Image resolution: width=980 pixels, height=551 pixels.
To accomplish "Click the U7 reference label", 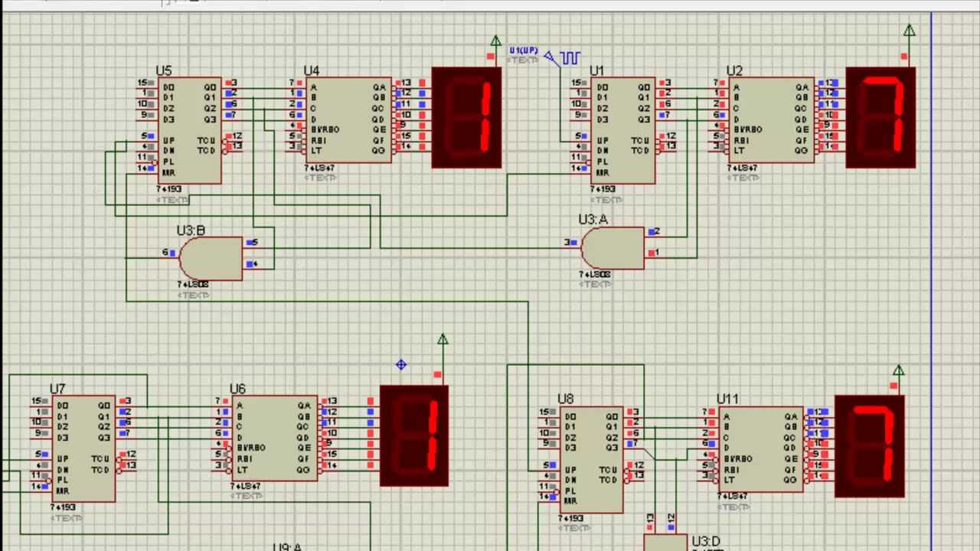I will click(x=57, y=390).
